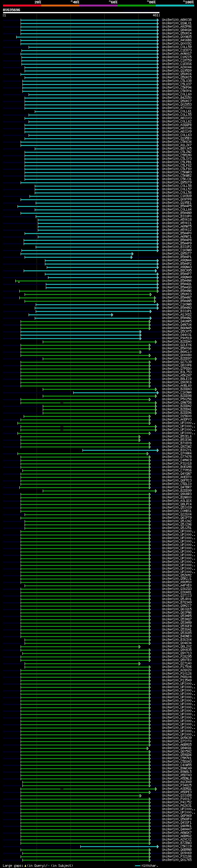Viewport: 197px width, 868px height.
Task: Select hit label UniRef100_Q00080
Action: (x=177, y=355)
